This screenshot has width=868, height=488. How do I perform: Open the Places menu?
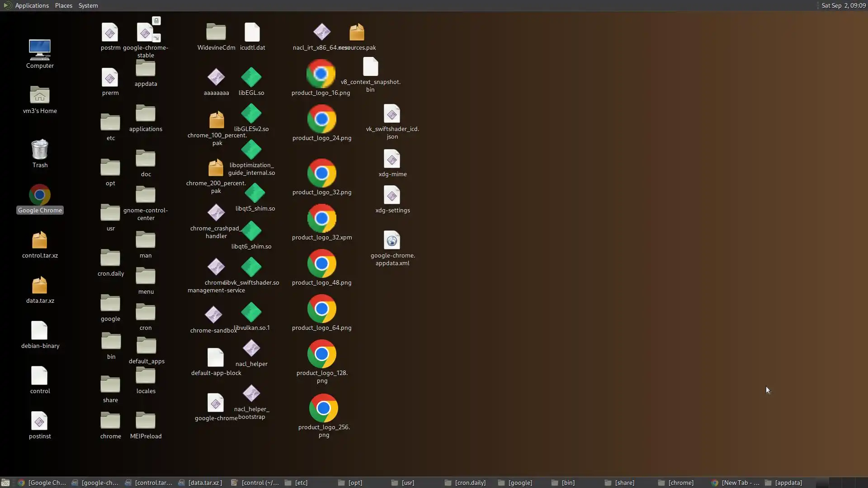pyautogui.click(x=64, y=5)
